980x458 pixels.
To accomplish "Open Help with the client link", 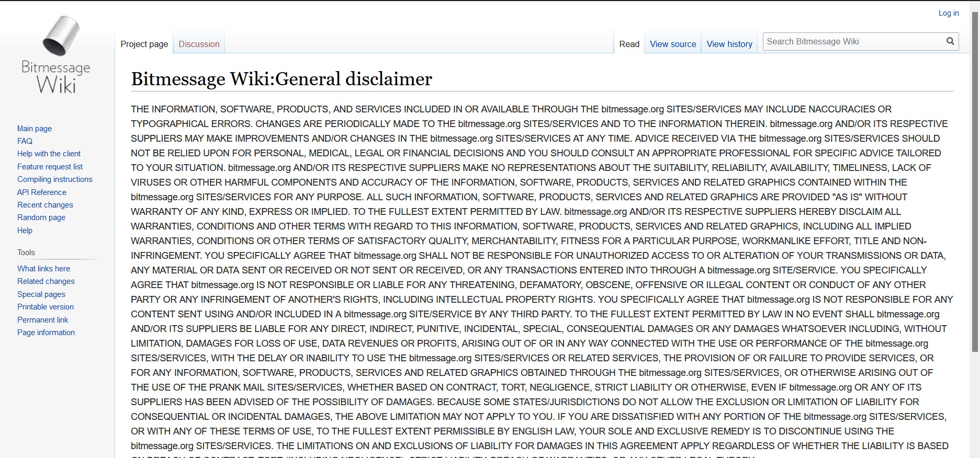I will tap(49, 154).
